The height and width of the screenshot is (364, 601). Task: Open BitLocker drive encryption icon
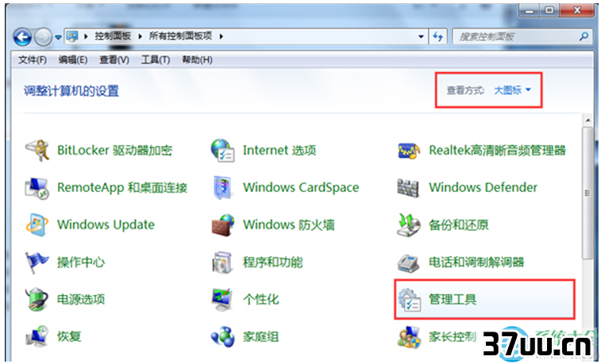coord(37,151)
